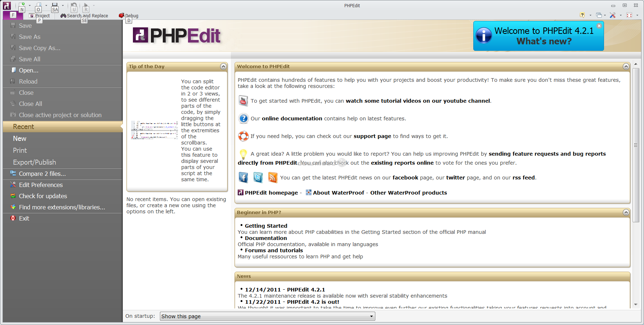Click the info icon in Welcome banner
The image size is (644, 325).
(x=484, y=36)
